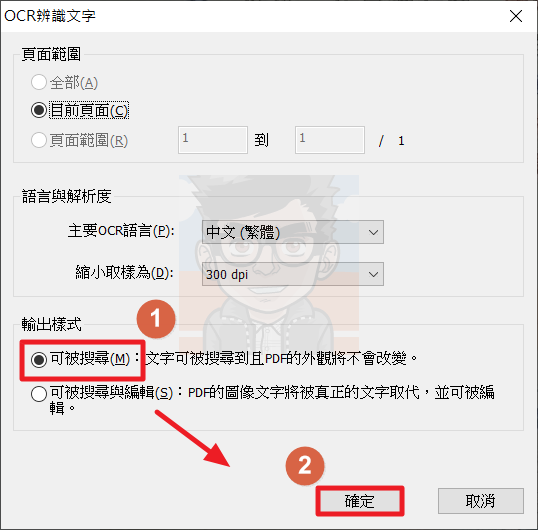Click the OCR辨識文字 title bar
The height and width of the screenshot is (530, 538).
tap(254, 16)
